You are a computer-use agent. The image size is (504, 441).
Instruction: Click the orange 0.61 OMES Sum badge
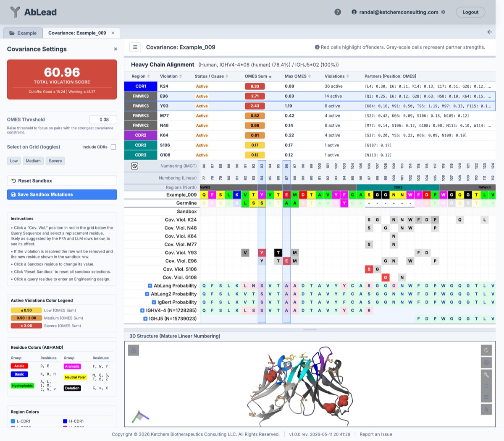pos(255,136)
